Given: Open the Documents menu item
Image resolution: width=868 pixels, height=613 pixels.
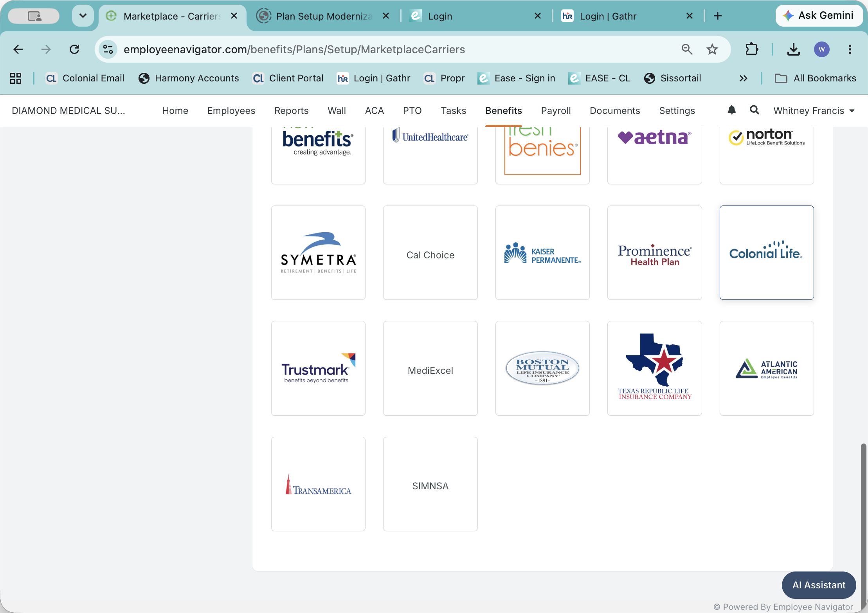Looking at the screenshot, I should pyautogui.click(x=615, y=111).
